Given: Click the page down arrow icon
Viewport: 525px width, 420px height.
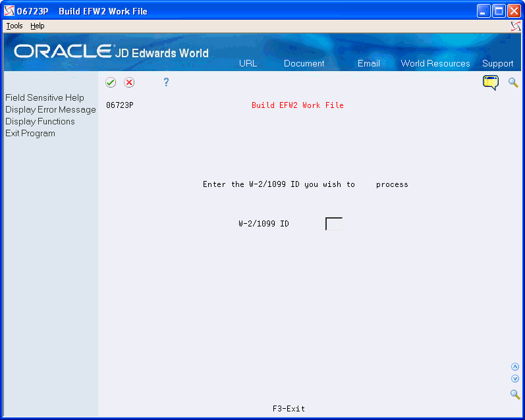Looking at the screenshot, I should (515, 379).
